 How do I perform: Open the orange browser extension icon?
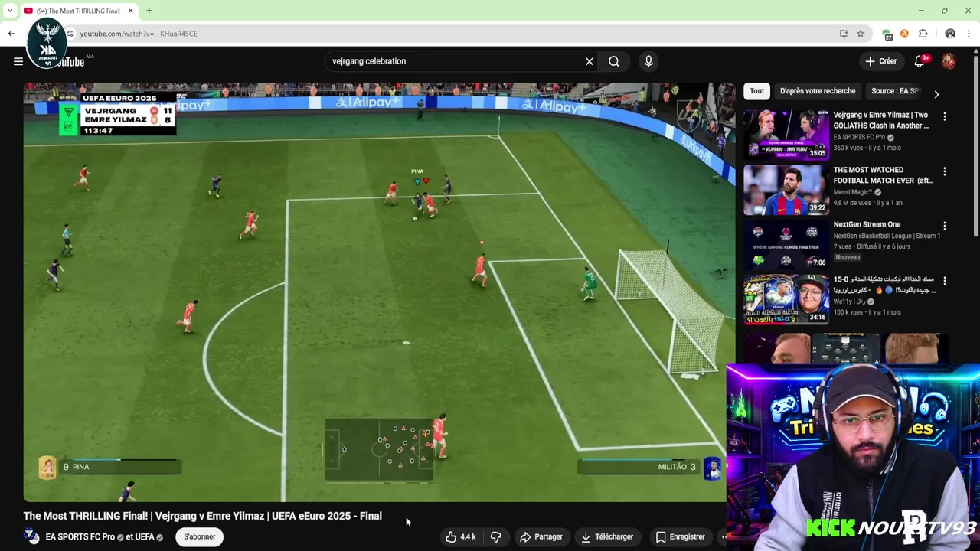coord(904,34)
